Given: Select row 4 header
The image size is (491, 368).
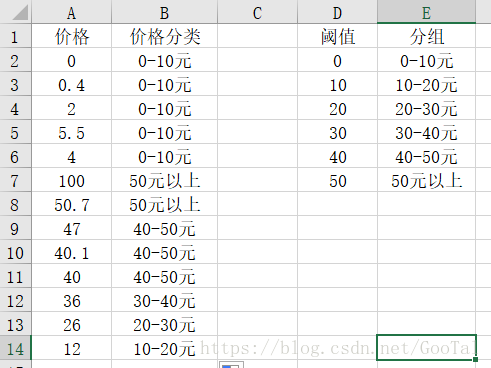Looking at the screenshot, I should [x=15, y=108].
